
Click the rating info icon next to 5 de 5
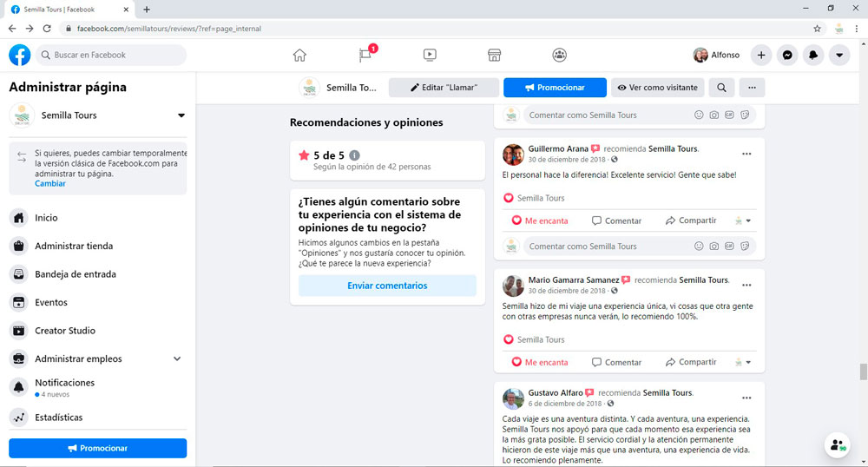point(354,155)
